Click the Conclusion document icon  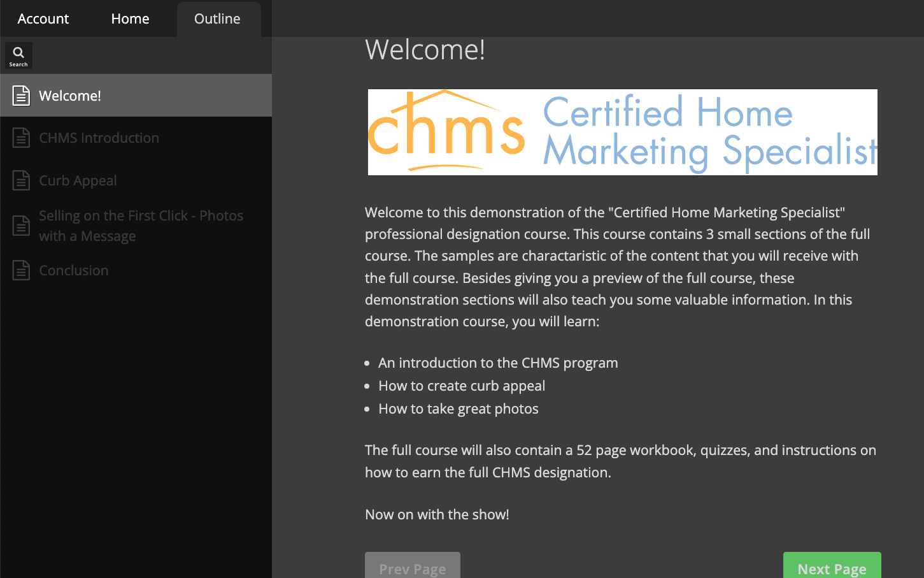[x=21, y=270]
